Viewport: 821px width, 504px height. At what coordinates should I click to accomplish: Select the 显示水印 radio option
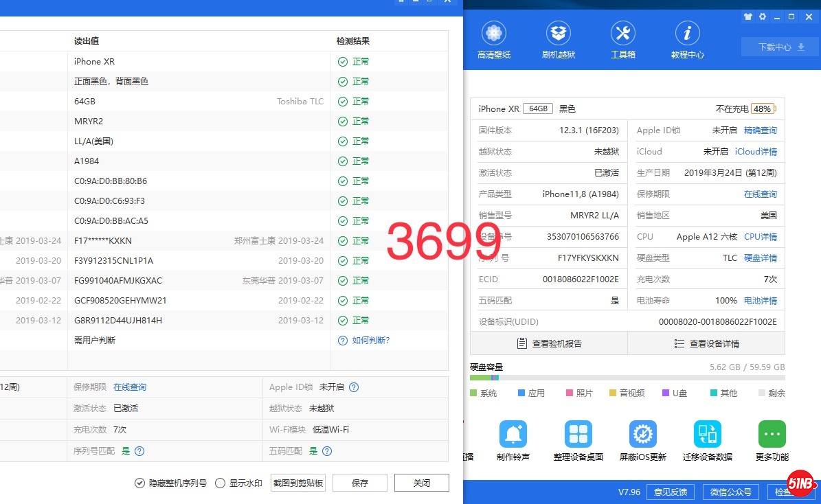tap(221, 483)
